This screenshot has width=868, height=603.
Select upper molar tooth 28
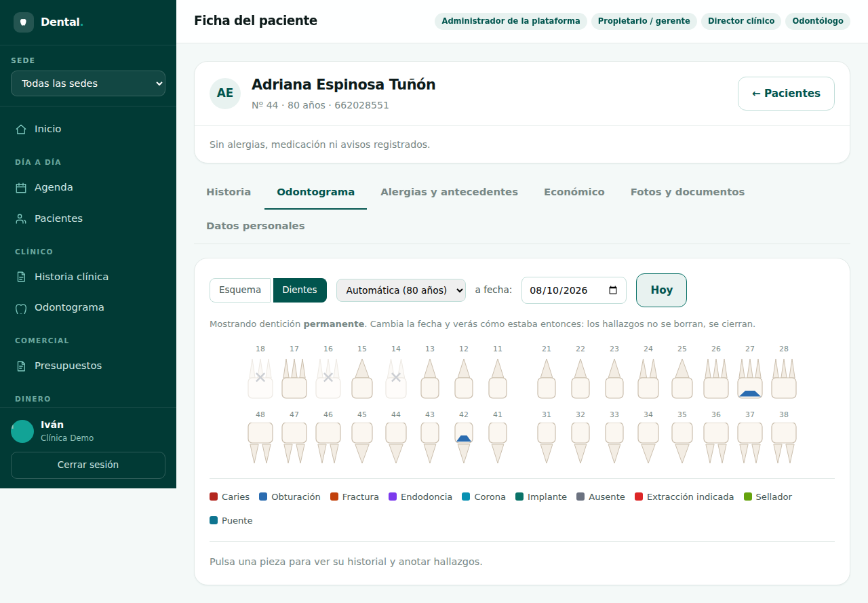(784, 378)
